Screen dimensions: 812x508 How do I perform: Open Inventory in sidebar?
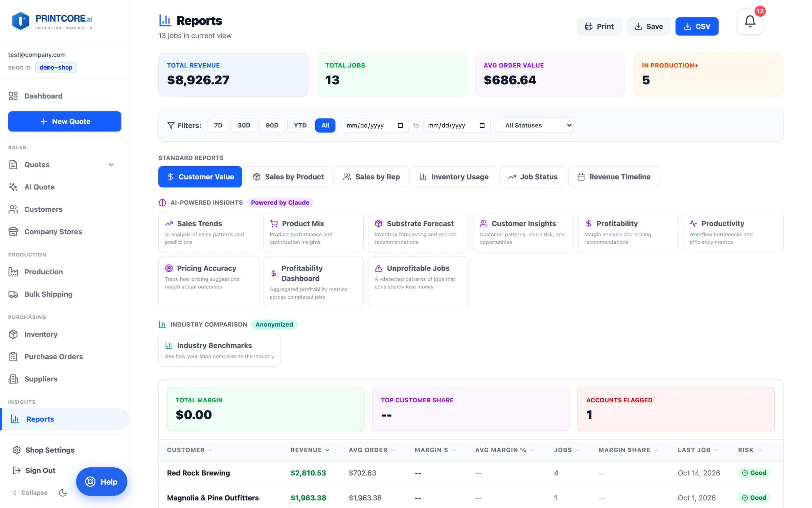click(64, 334)
